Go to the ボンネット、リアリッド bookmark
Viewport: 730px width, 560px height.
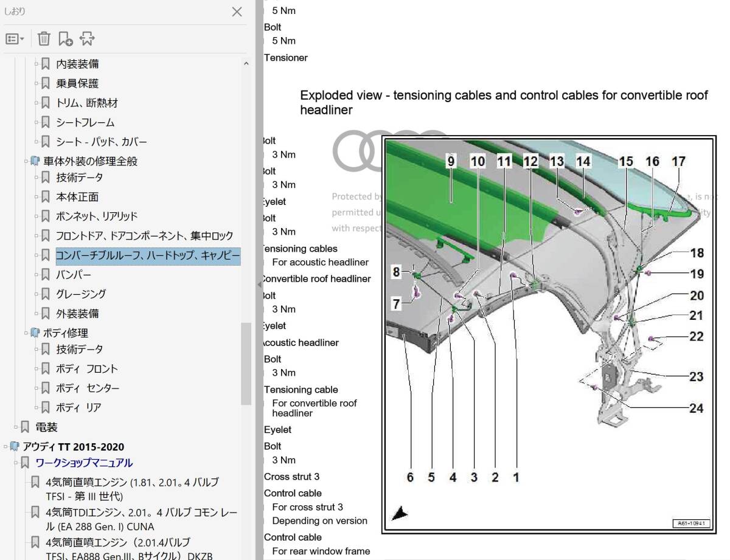[x=97, y=216]
